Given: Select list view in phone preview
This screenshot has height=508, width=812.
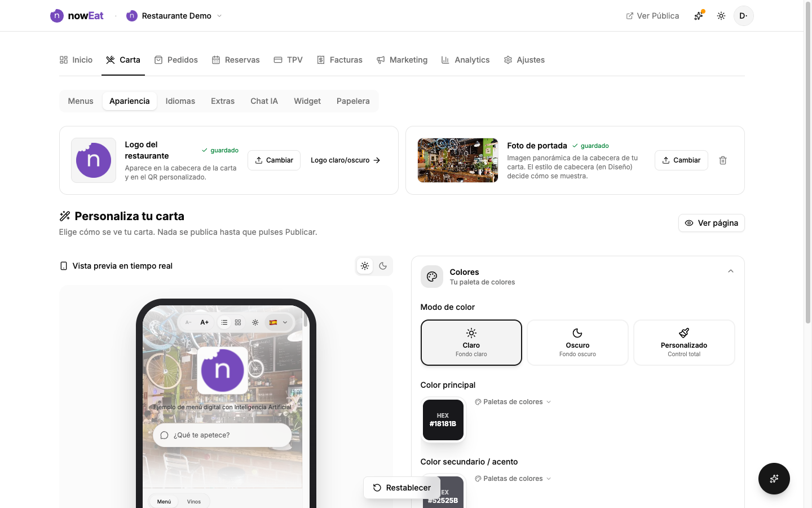Looking at the screenshot, I should point(224,322).
